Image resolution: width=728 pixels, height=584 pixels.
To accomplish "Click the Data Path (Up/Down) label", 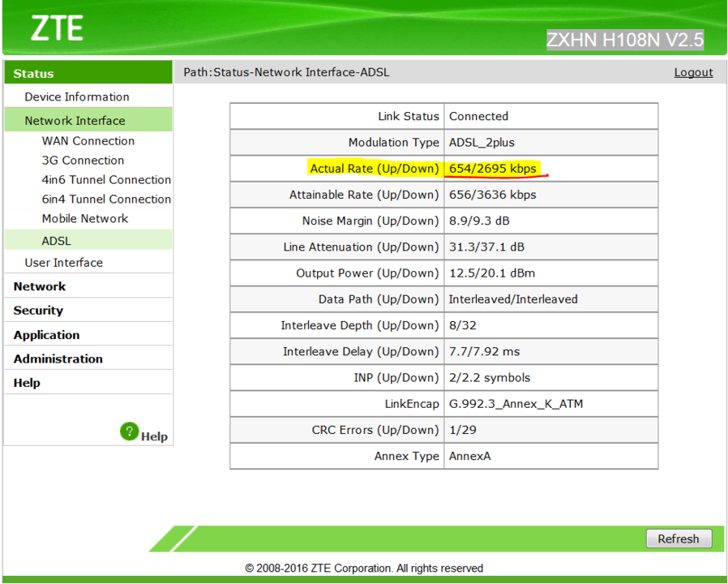I will coord(379,299).
